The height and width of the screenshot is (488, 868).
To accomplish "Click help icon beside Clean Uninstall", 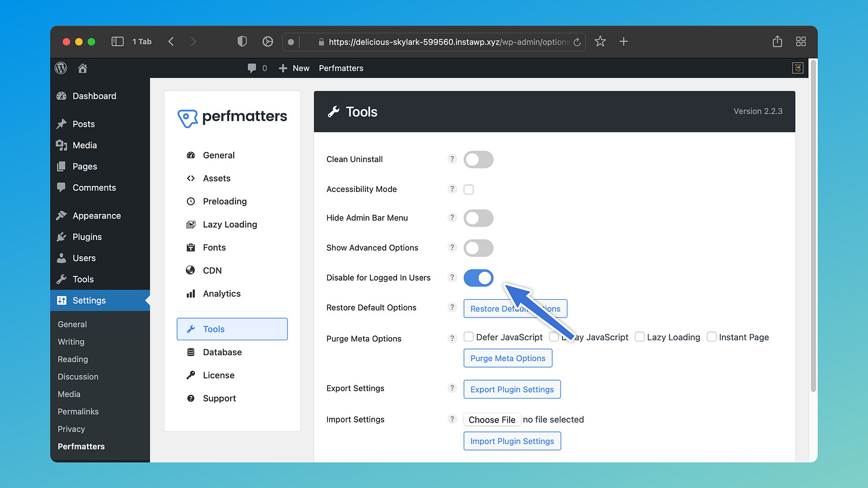I will (x=452, y=159).
